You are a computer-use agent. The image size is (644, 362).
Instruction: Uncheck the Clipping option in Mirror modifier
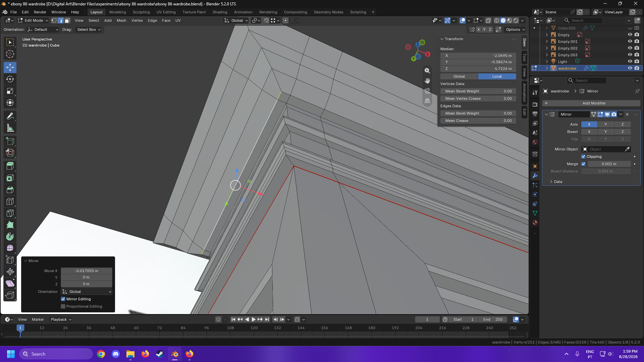pos(583,157)
